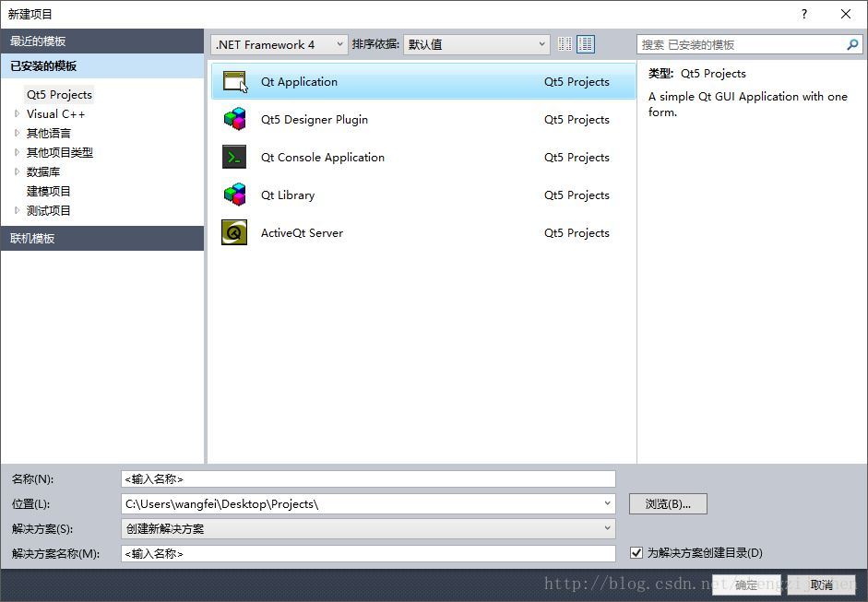Open the help question mark
Viewport: 868px width, 602px height.
click(804, 15)
